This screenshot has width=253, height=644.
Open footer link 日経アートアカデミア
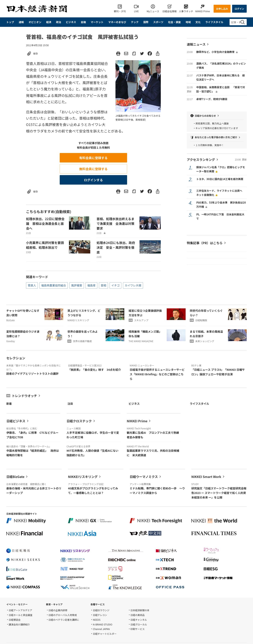pyautogui.click(x=20, y=610)
